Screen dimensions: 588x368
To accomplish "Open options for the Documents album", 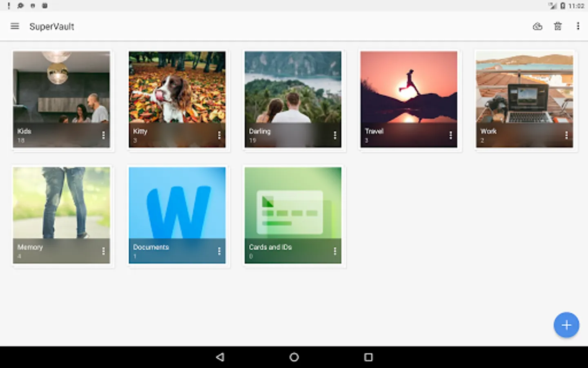I will 219,251.
